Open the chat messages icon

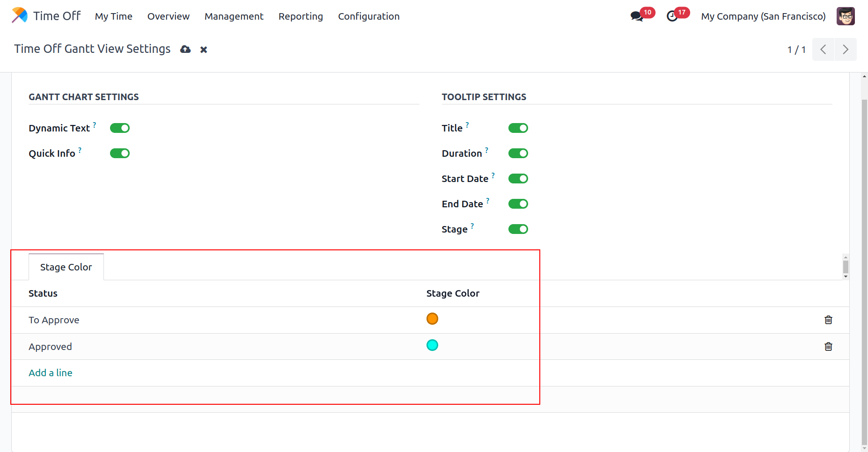point(636,16)
